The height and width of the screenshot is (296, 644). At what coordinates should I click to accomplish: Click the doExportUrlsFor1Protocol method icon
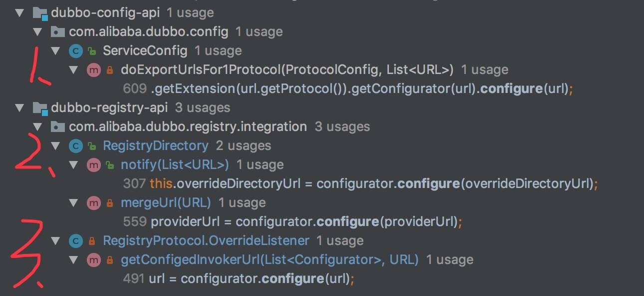pyautogui.click(x=93, y=70)
